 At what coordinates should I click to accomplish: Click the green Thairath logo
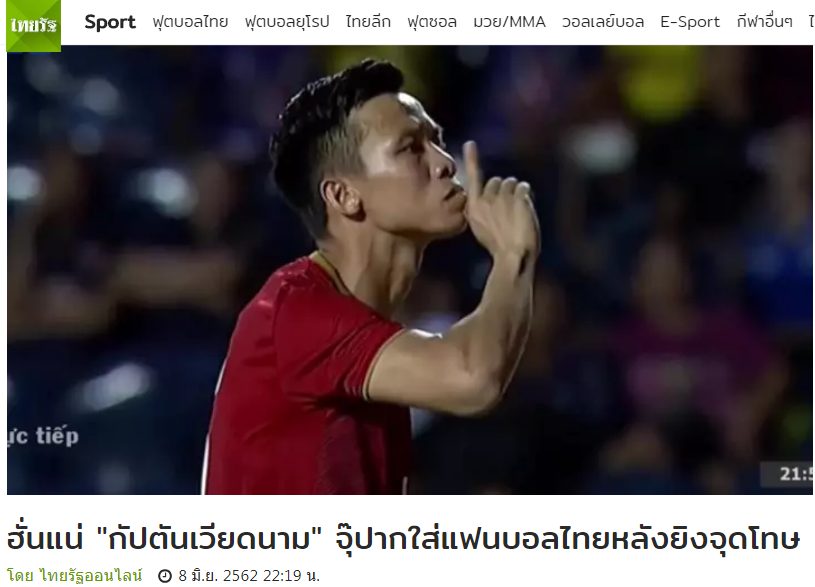click(x=33, y=25)
